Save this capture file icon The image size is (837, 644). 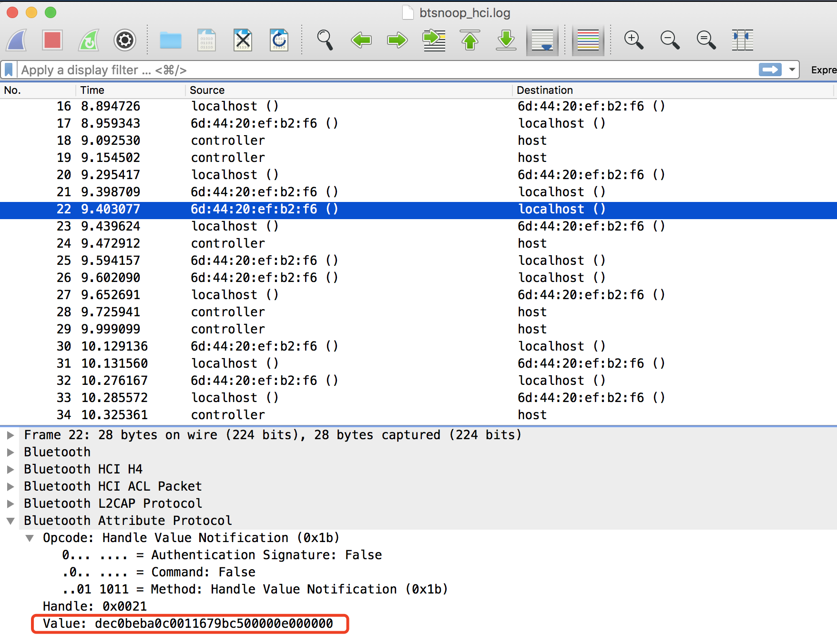[x=207, y=40]
